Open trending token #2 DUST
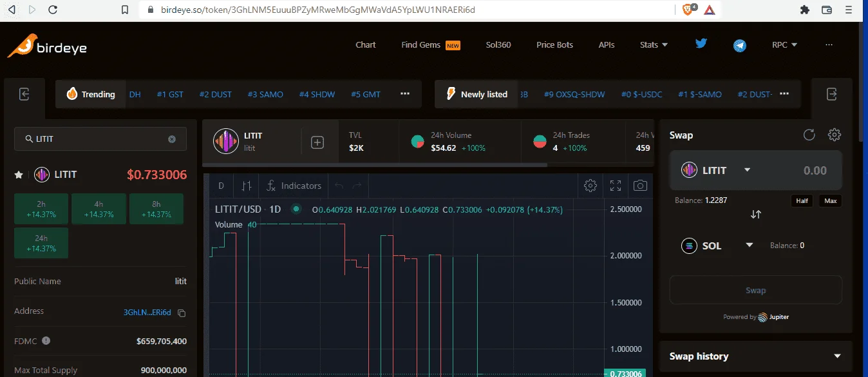The image size is (868, 377). coord(216,94)
